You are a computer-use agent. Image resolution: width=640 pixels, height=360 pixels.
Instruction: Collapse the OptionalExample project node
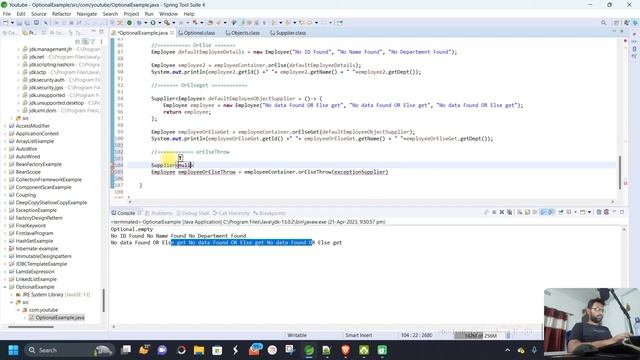tap(5, 287)
